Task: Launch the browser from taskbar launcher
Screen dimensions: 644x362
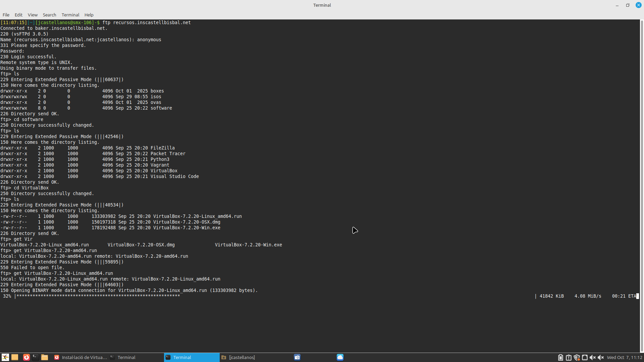Action: (x=26, y=357)
